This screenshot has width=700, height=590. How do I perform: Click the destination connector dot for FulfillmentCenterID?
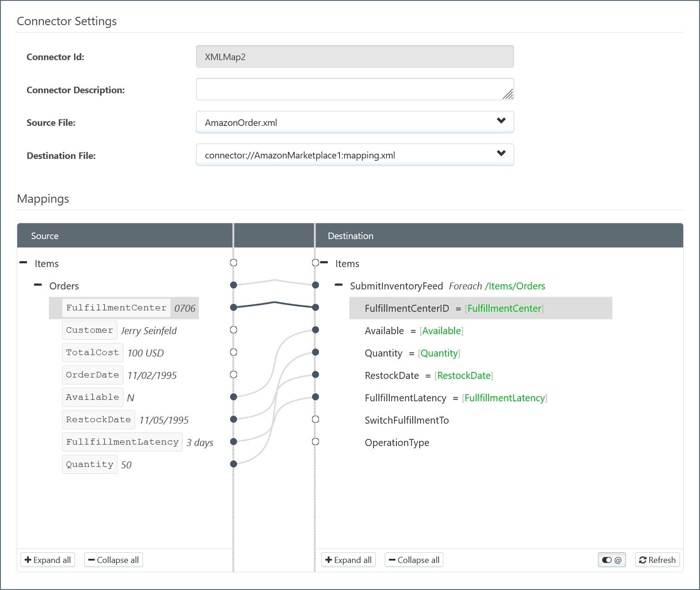(315, 308)
